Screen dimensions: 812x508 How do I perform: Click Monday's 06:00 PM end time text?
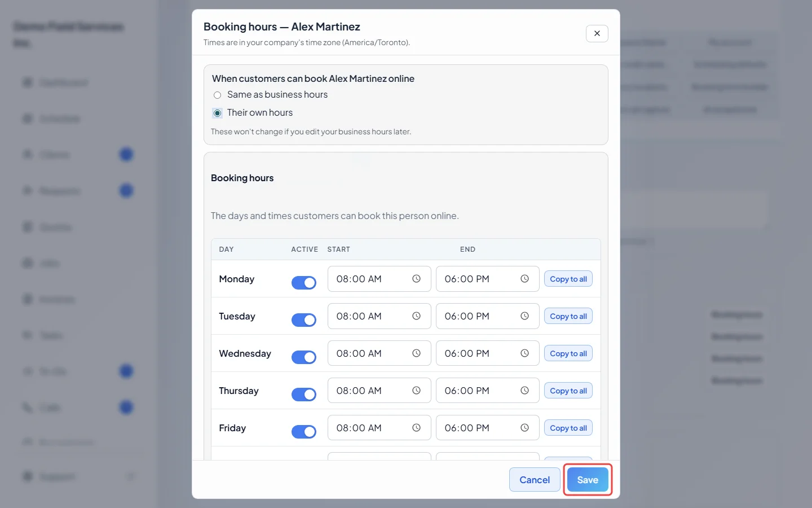coord(467,279)
